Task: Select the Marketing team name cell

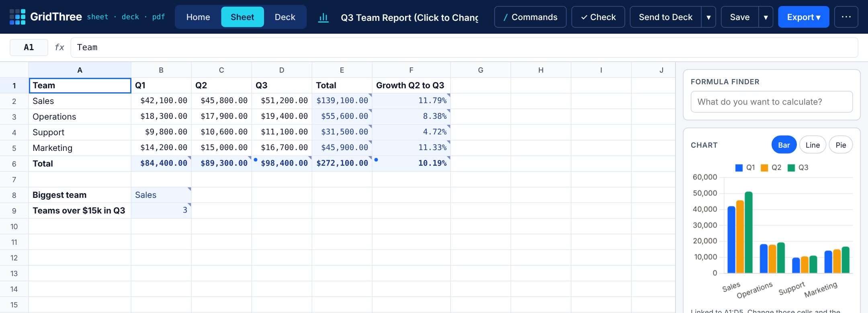Action: (x=80, y=148)
